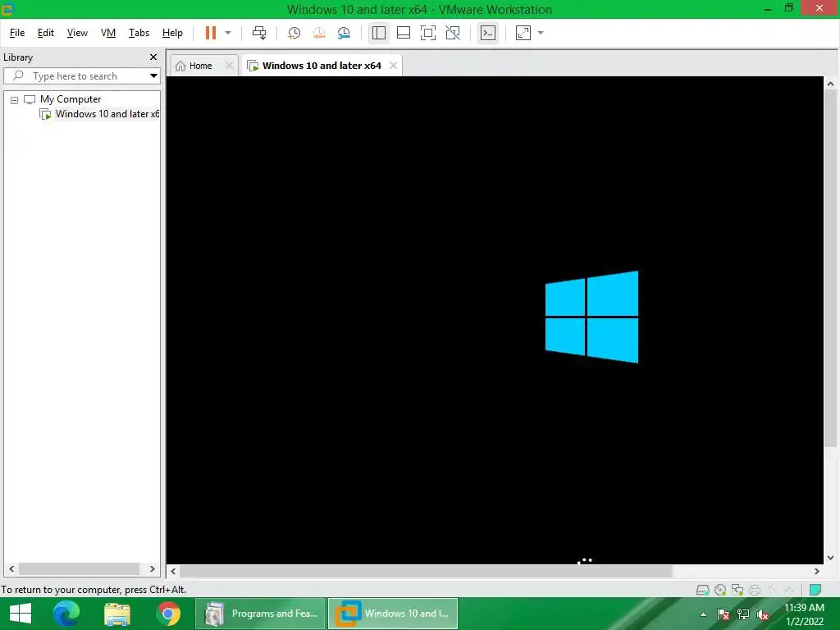Open the Windows Start menu
Image resolution: width=840 pixels, height=630 pixels.
pyautogui.click(x=21, y=614)
